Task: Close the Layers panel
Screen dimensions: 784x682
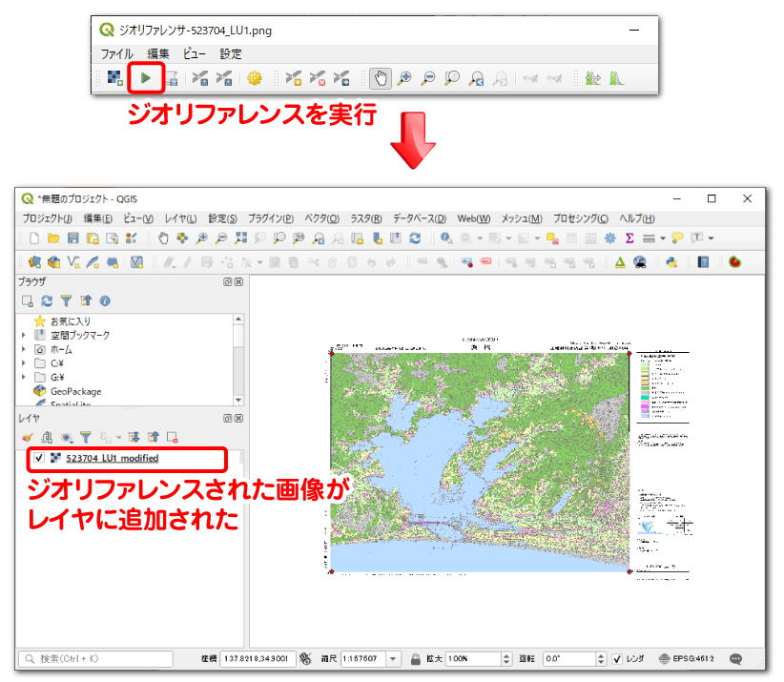Action: click(239, 418)
